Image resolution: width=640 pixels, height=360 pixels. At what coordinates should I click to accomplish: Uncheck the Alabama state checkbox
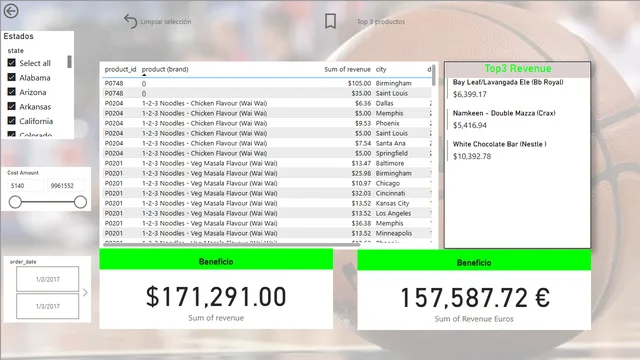[x=11, y=77]
